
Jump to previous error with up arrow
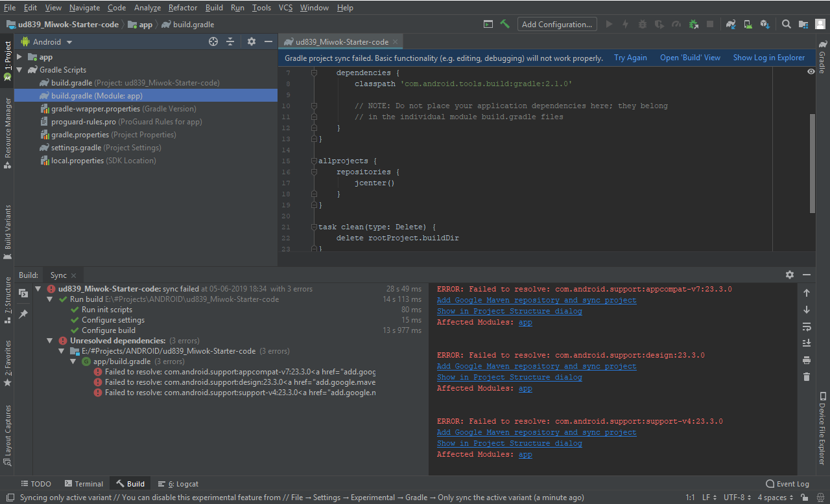point(807,293)
